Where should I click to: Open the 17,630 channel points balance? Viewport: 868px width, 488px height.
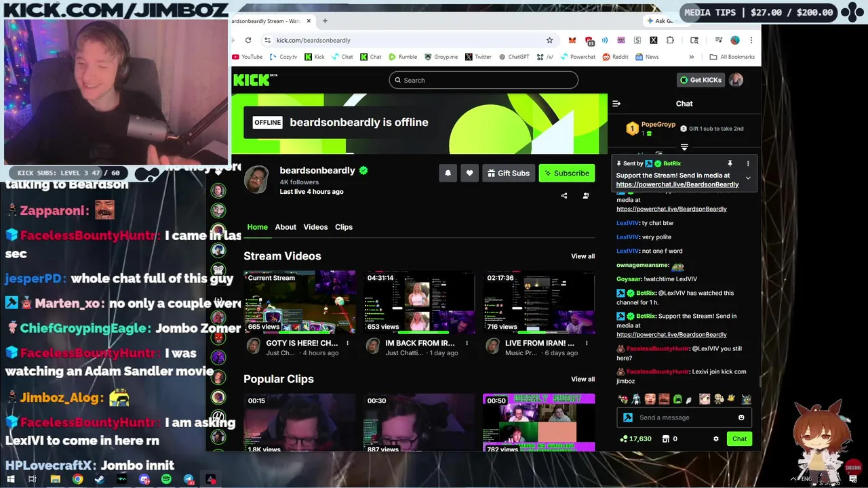[x=635, y=439]
